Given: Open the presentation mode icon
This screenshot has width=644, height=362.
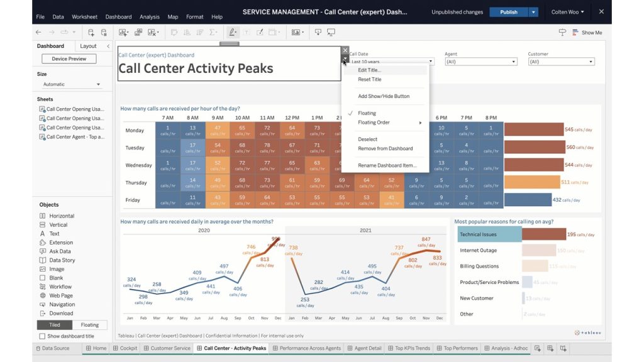Looking at the screenshot, I should point(331,32).
